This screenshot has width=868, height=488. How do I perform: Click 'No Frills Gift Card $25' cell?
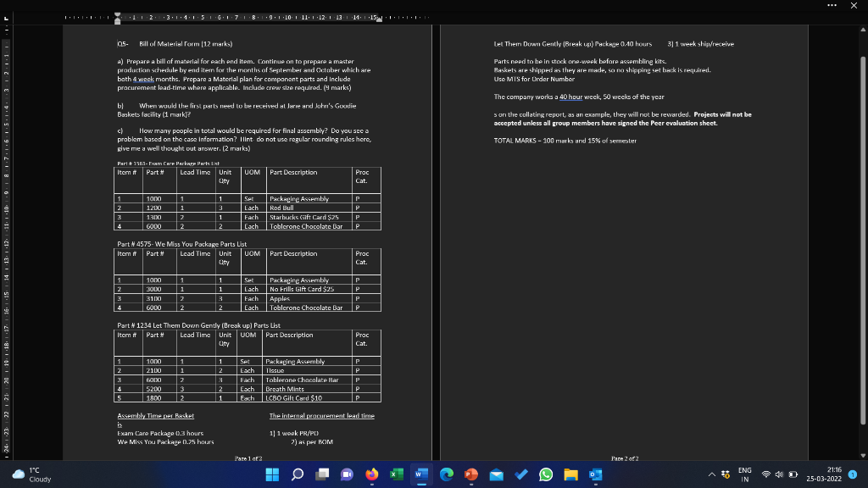point(302,290)
